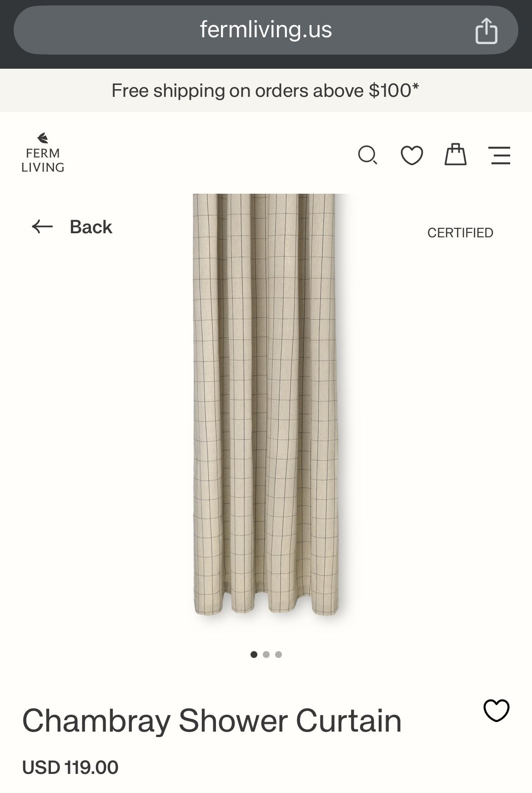Add Chambray Shower Curtain to wishlist heart

pyautogui.click(x=496, y=710)
